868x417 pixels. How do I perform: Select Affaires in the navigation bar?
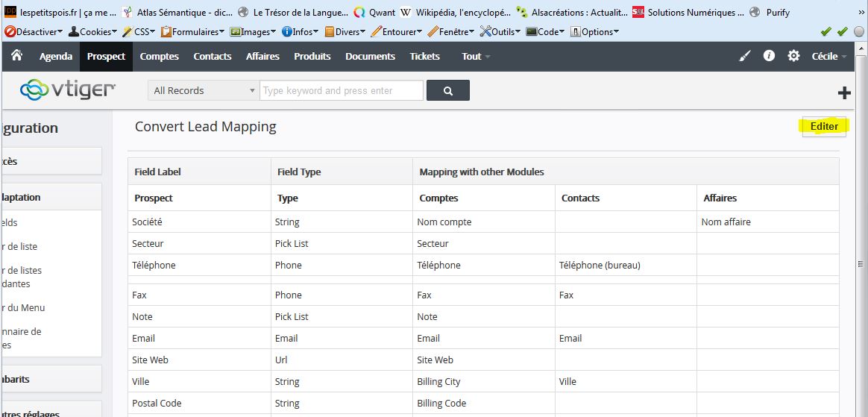point(262,56)
